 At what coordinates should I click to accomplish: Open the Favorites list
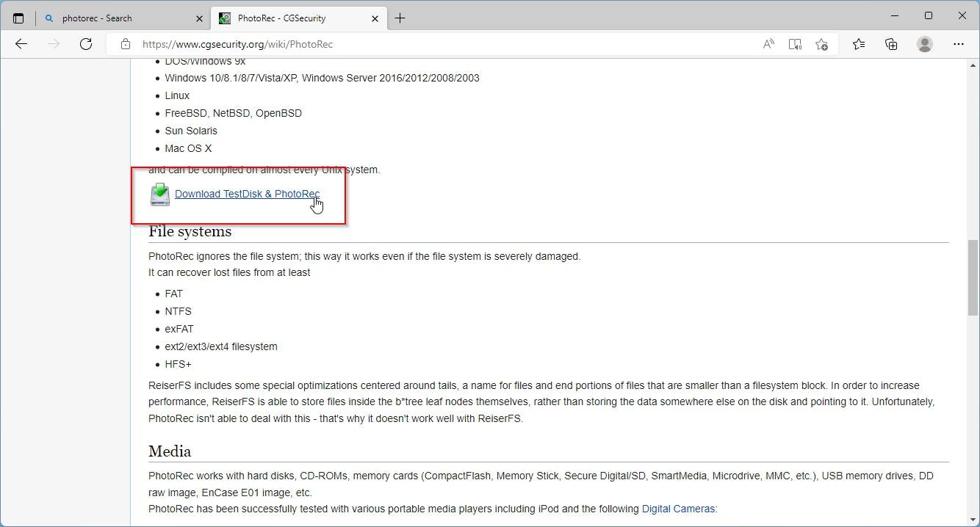click(859, 44)
